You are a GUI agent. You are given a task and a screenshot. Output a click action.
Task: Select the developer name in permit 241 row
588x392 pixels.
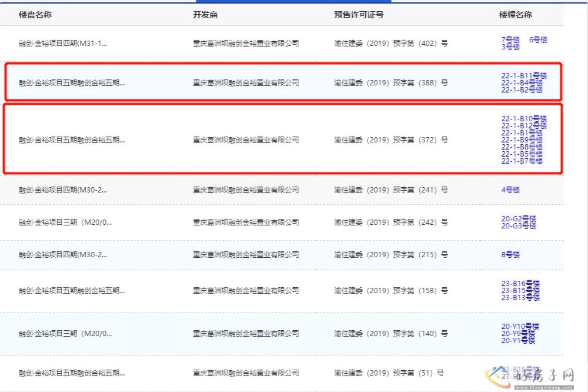[x=246, y=190]
